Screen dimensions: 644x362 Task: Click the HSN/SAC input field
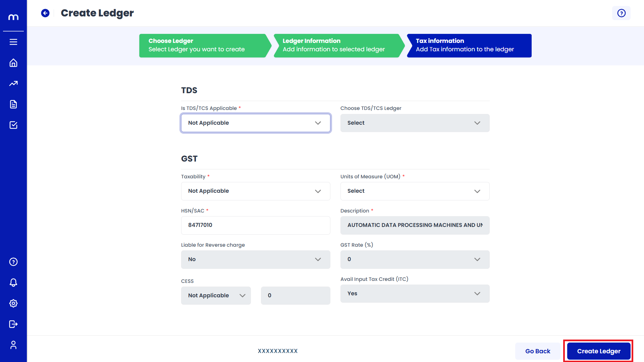click(256, 225)
